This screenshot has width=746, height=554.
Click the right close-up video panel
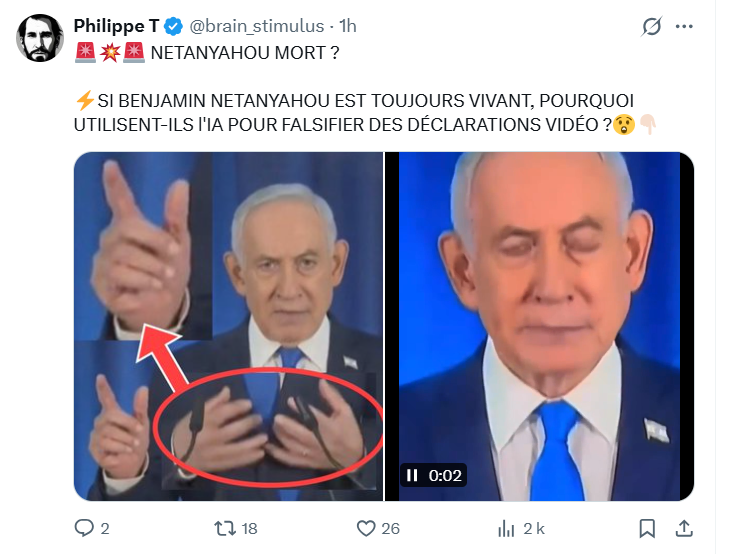(539, 326)
